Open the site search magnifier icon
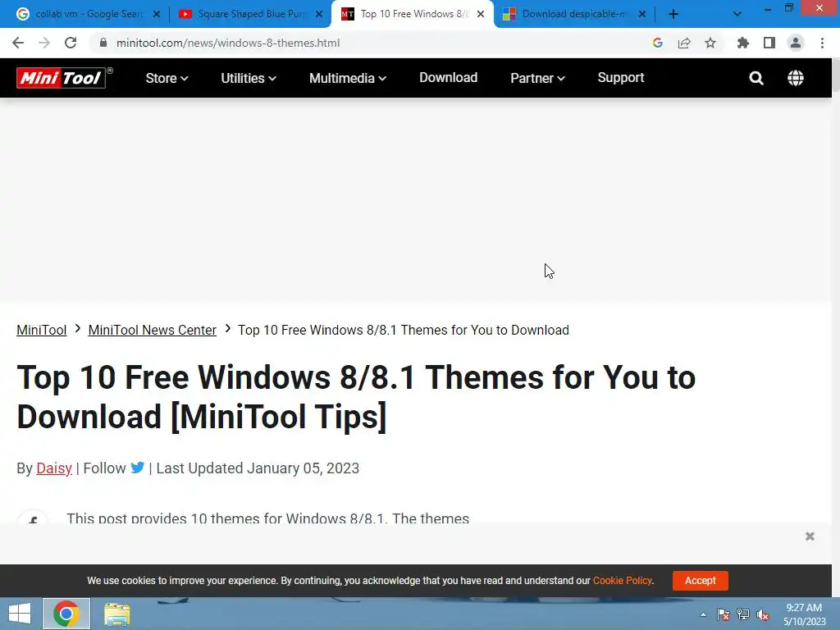 756,78
